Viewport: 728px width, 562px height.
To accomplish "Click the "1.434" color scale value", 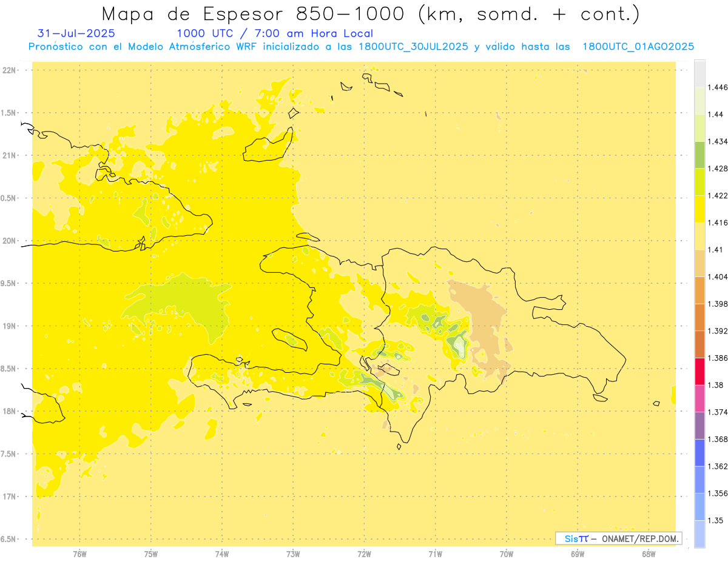I will pyautogui.click(x=719, y=142).
